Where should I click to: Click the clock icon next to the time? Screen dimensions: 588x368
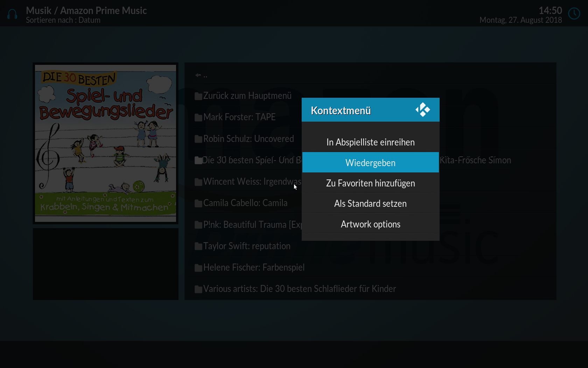(574, 14)
